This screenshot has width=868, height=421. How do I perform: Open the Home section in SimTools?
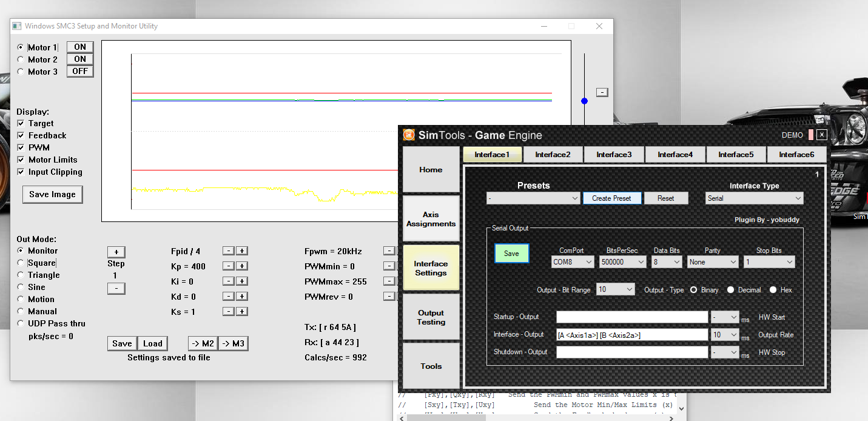431,170
